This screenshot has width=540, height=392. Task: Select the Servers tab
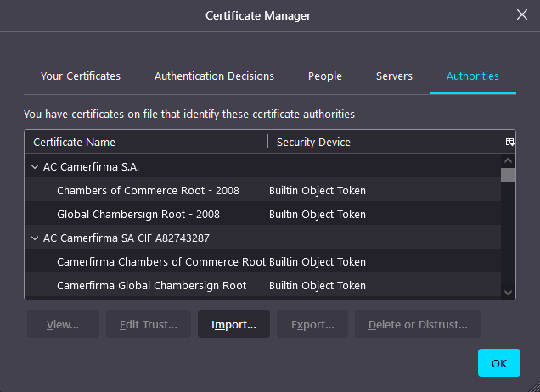[394, 76]
